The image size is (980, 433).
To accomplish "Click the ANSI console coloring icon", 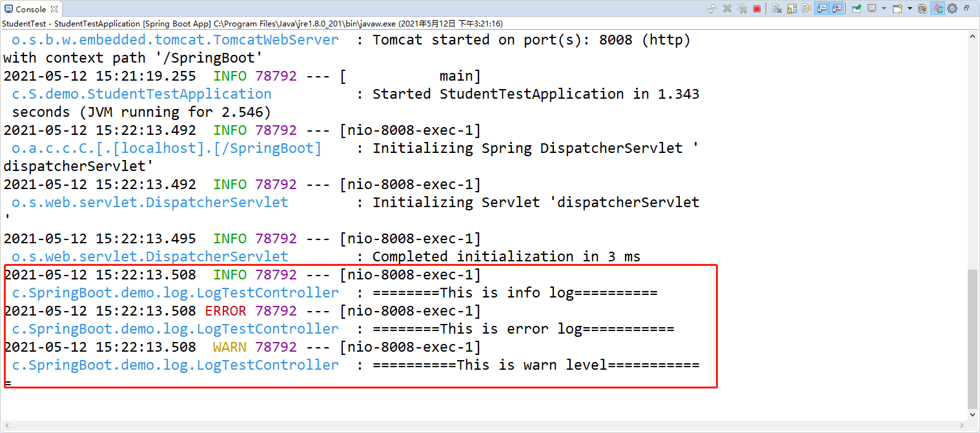I will point(937,8).
